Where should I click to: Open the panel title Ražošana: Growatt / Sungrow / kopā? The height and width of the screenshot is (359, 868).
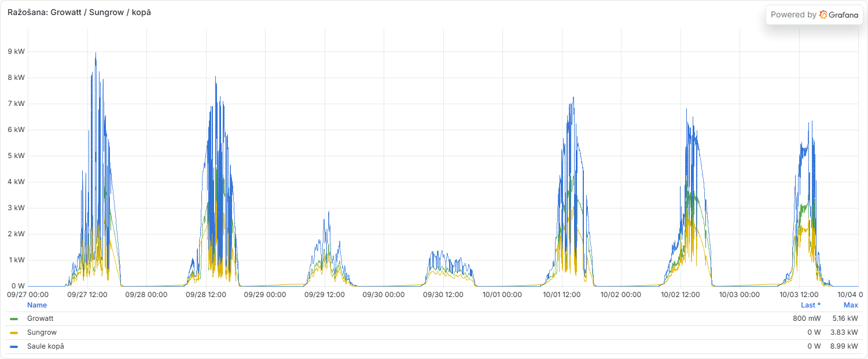tap(79, 12)
